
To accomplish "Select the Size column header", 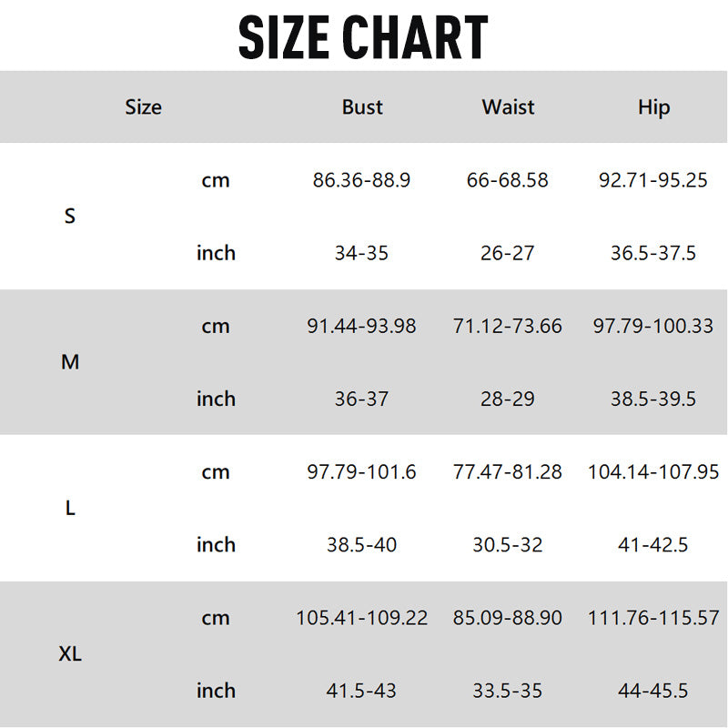I will [143, 107].
